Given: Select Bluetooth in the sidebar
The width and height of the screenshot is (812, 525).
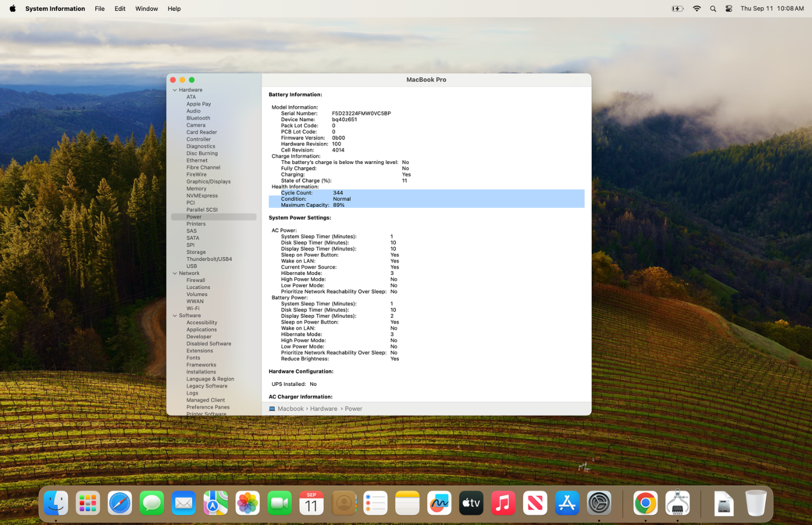Looking at the screenshot, I should pyautogui.click(x=198, y=118).
